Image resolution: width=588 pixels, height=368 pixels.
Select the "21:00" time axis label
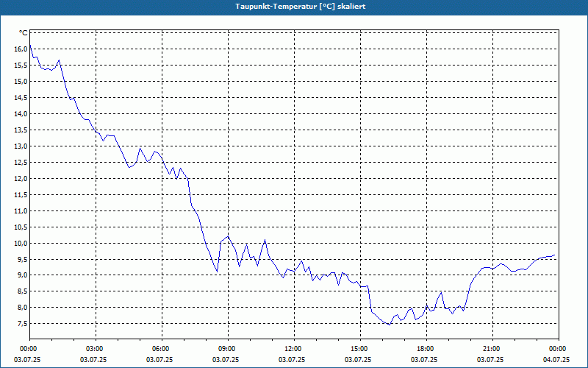pyautogui.click(x=490, y=349)
